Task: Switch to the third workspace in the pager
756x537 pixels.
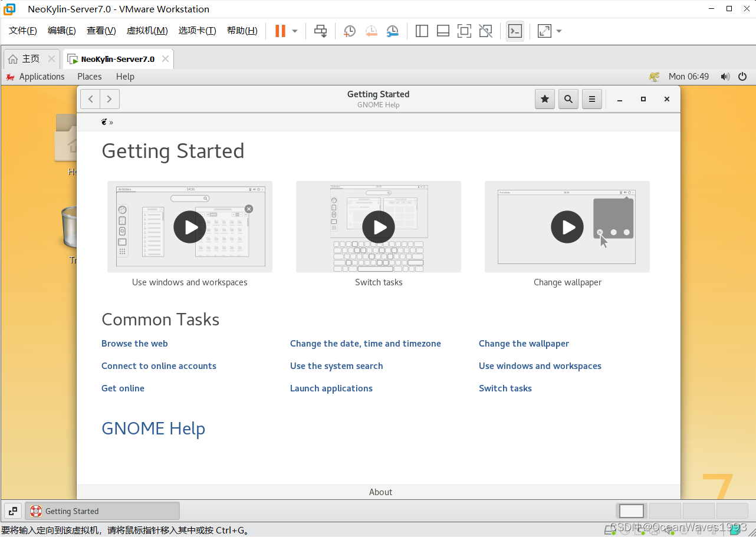Action: pyautogui.click(x=699, y=511)
